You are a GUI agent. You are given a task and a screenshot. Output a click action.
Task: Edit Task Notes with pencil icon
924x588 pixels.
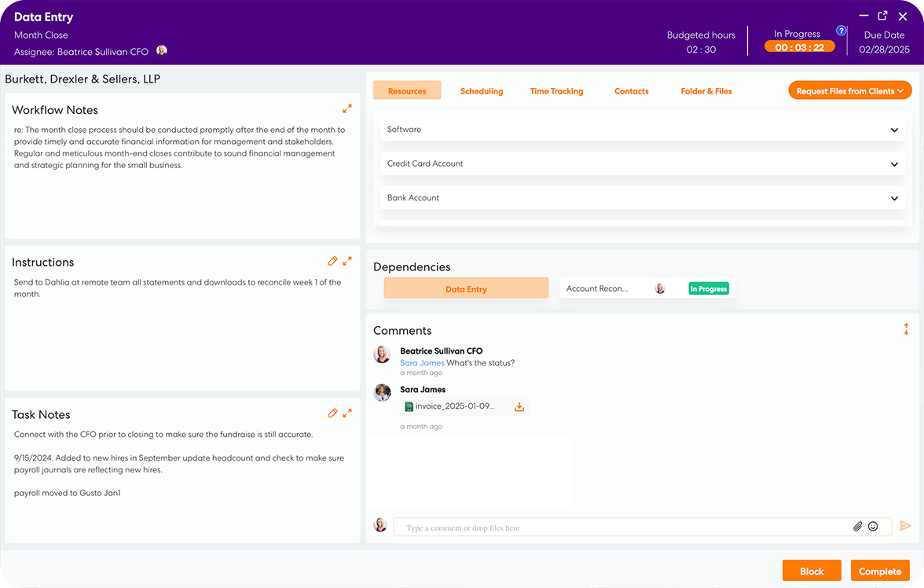coord(332,413)
